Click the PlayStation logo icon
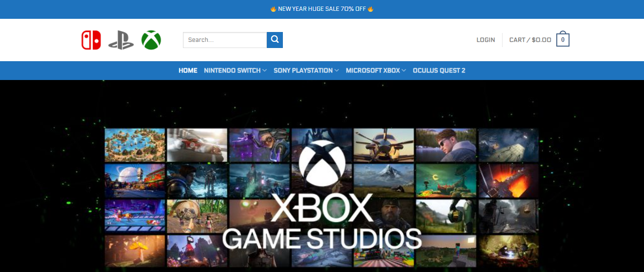644x272 pixels. point(121,40)
